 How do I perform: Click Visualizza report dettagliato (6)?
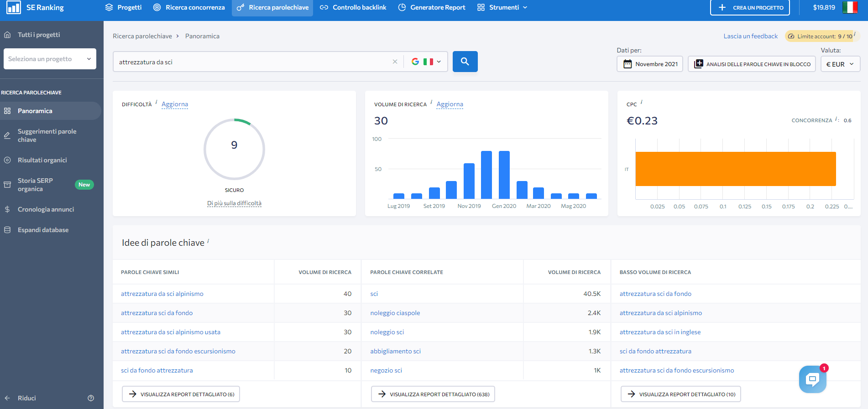click(x=181, y=394)
